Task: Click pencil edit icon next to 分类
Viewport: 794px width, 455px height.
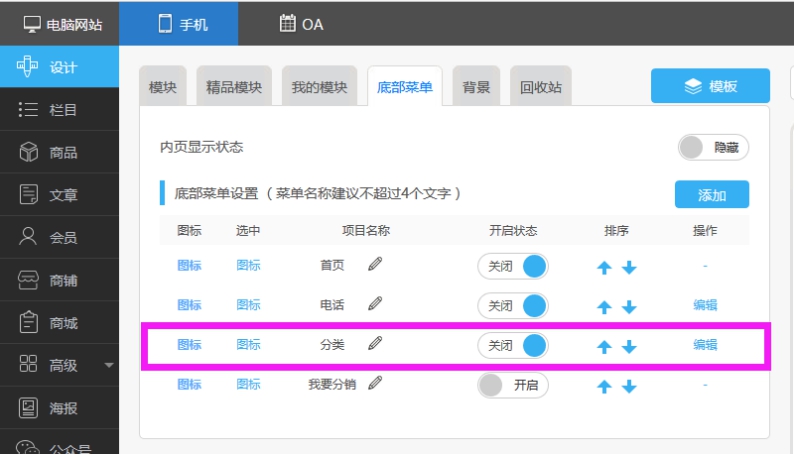Action: 375,344
